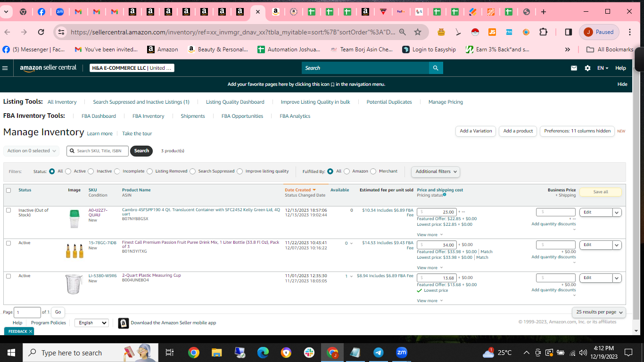
Task: Open the All Inventory listing tool
Action: tap(62, 102)
